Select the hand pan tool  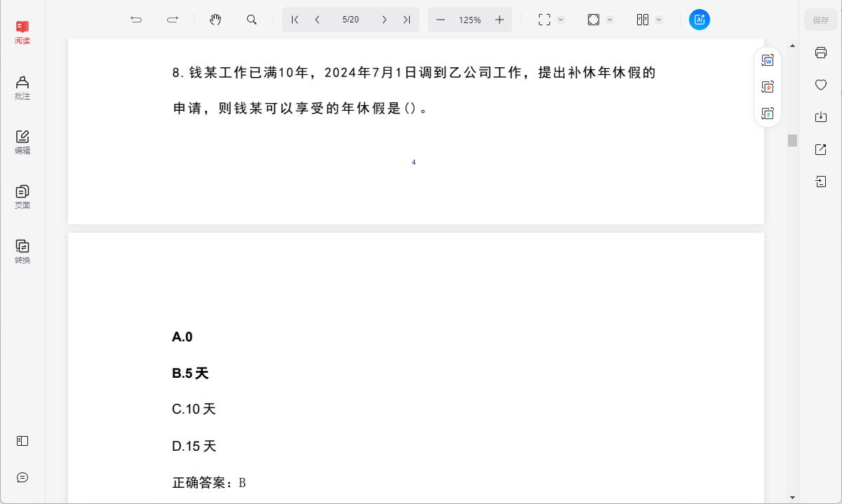215,20
